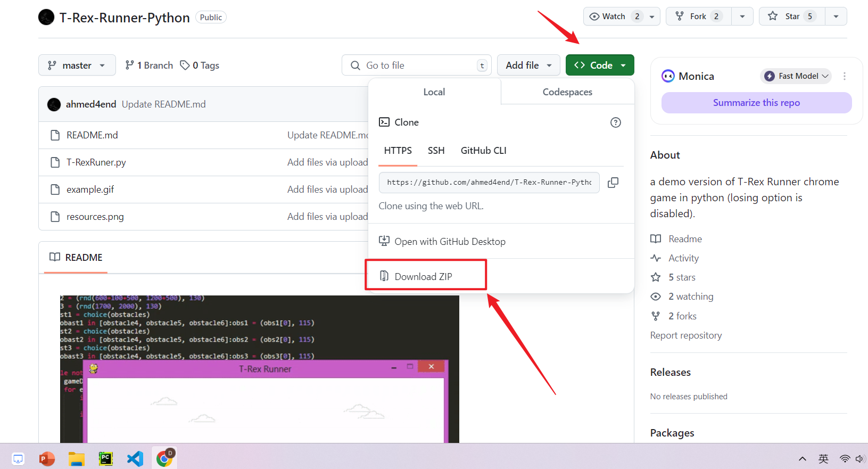The width and height of the screenshot is (868, 469).
Task: Click the file icon next to README.md
Action: (55, 135)
